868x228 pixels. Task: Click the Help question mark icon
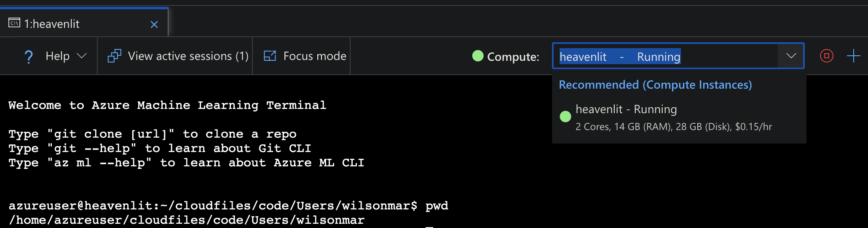29,57
